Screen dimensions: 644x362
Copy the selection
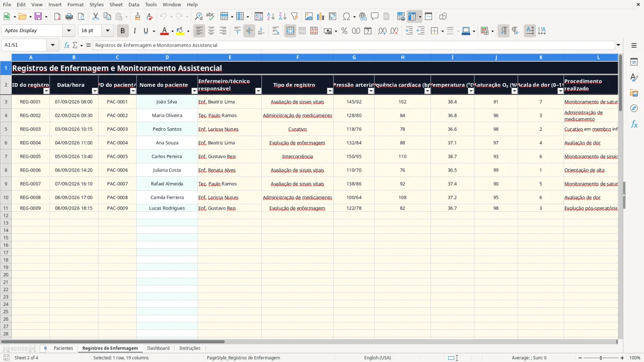[107, 17]
